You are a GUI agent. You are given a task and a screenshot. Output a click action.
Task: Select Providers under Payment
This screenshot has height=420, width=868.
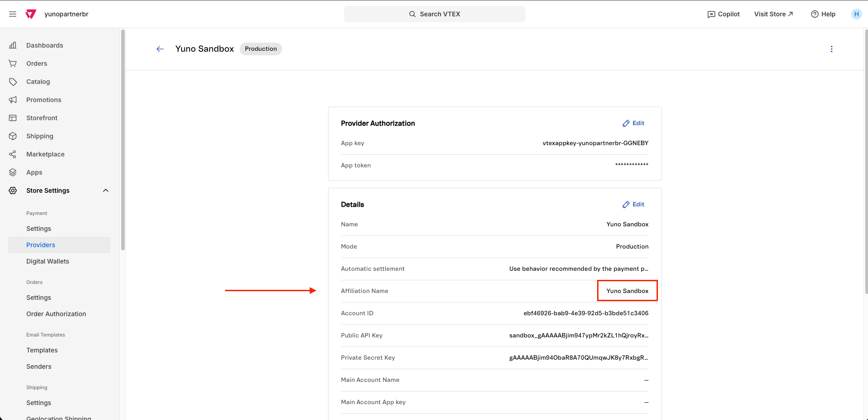pyautogui.click(x=59, y=245)
